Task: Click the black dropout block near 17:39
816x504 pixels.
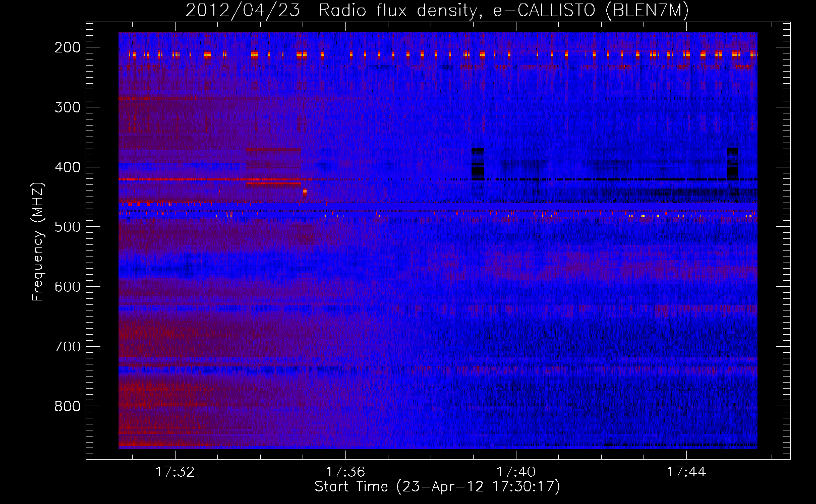Action: pyautogui.click(x=478, y=164)
